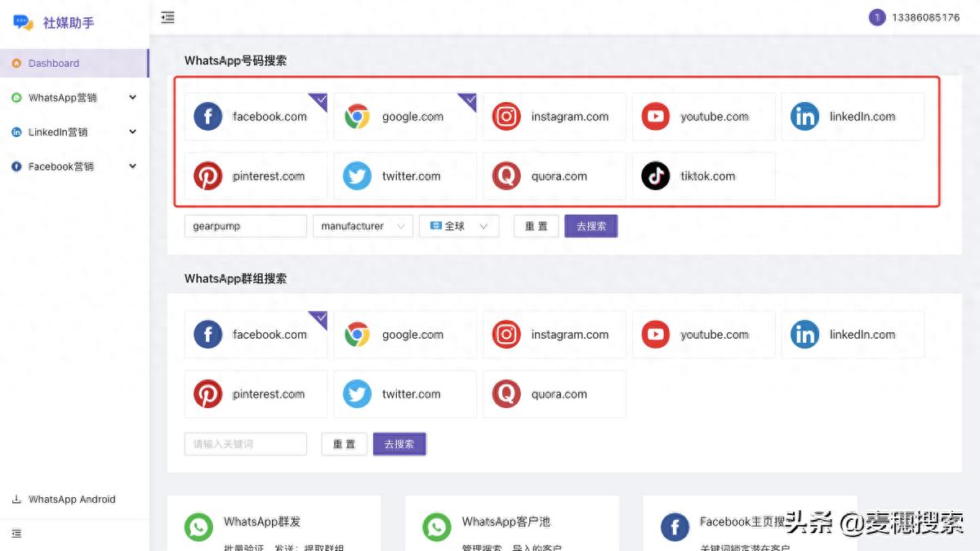Open Dashboard in the sidebar
The height and width of the screenshot is (551, 980).
click(x=54, y=64)
